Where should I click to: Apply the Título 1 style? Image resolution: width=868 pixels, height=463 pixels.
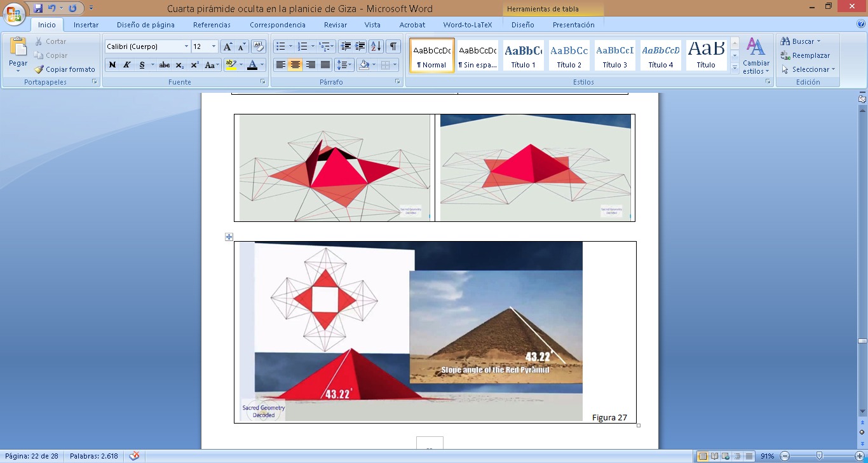(523, 56)
